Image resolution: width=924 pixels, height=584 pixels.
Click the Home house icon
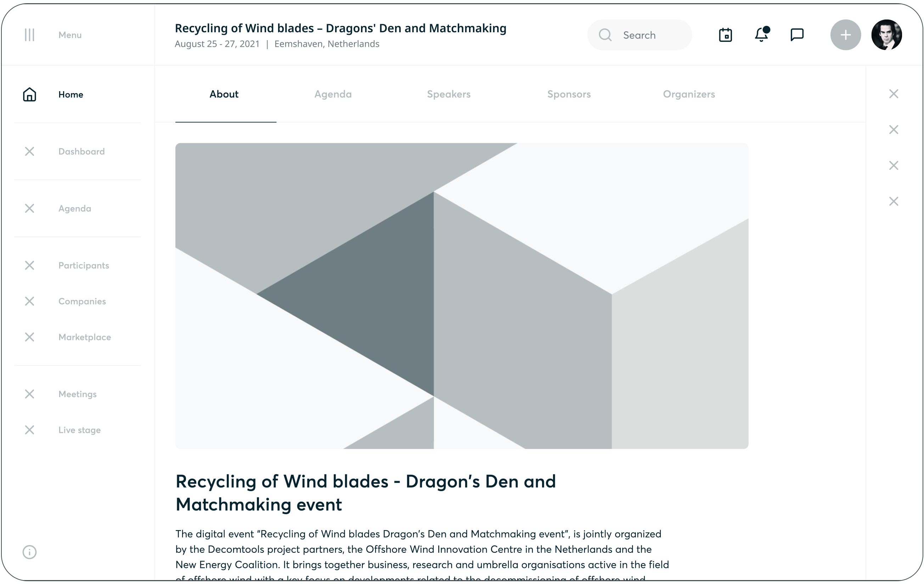(29, 94)
